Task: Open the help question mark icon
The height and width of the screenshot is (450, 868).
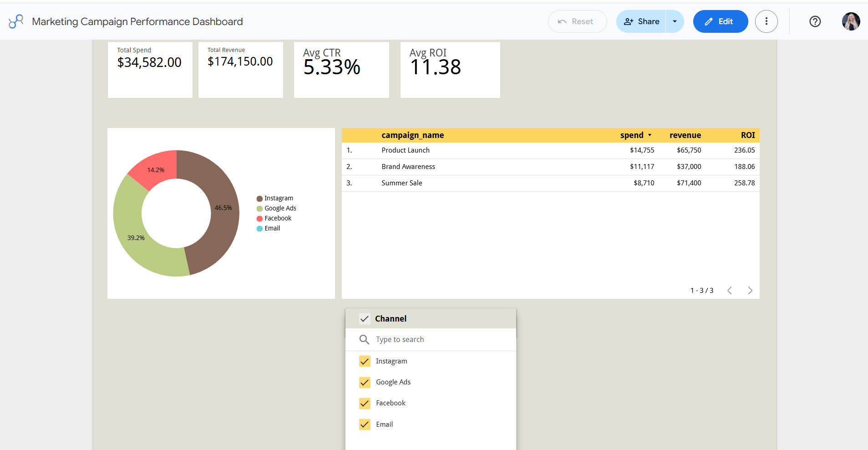Action: click(x=815, y=21)
